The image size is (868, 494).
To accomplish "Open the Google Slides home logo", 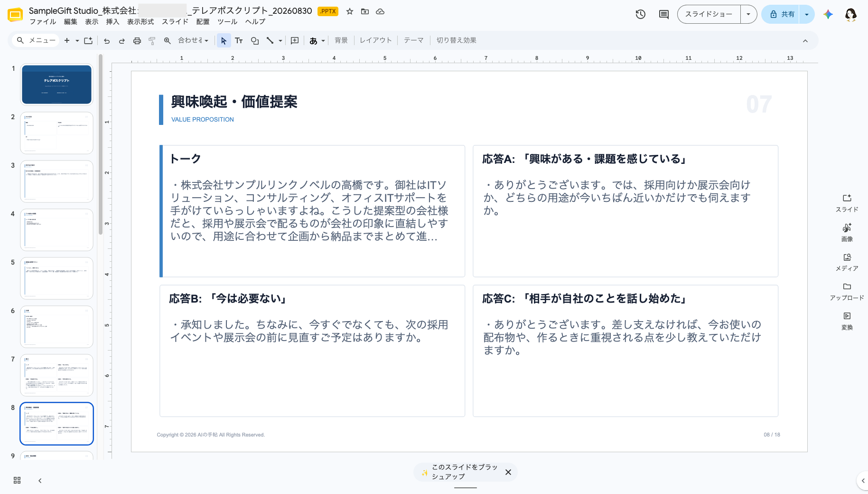I will pos(15,15).
